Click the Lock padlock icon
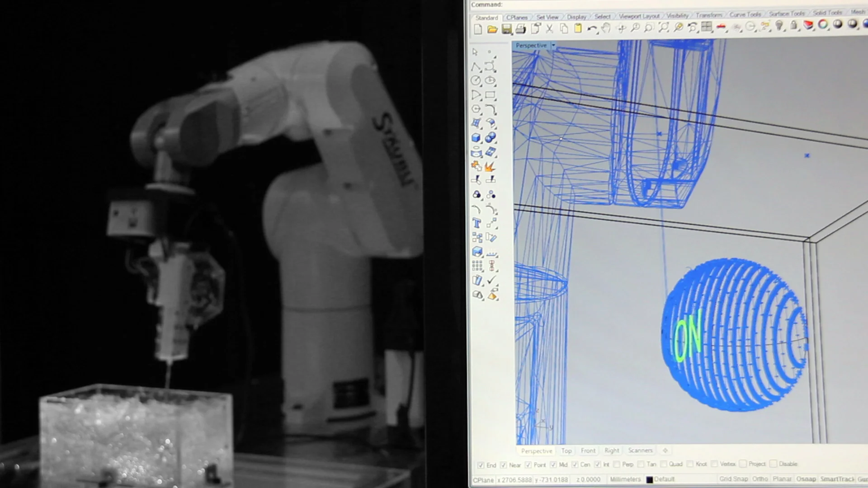This screenshot has width=868, height=488. click(794, 26)
